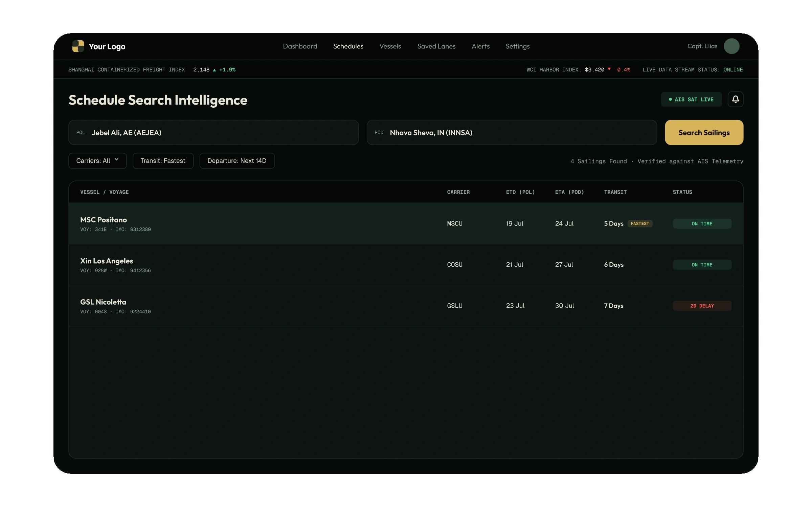The width and height of the screenshot is (812, 507).
Task: Switch to Saved Lanes
Action: coord(436,46)
